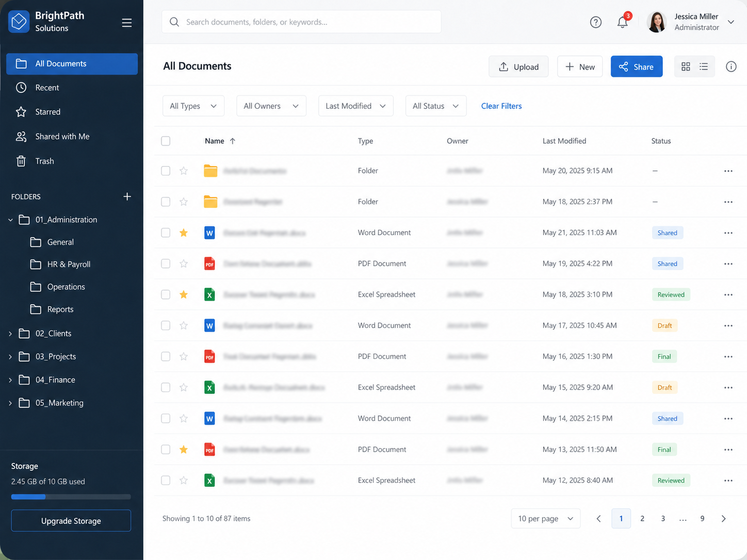Star the folder modified May 20, 2025

click(184, 171)
